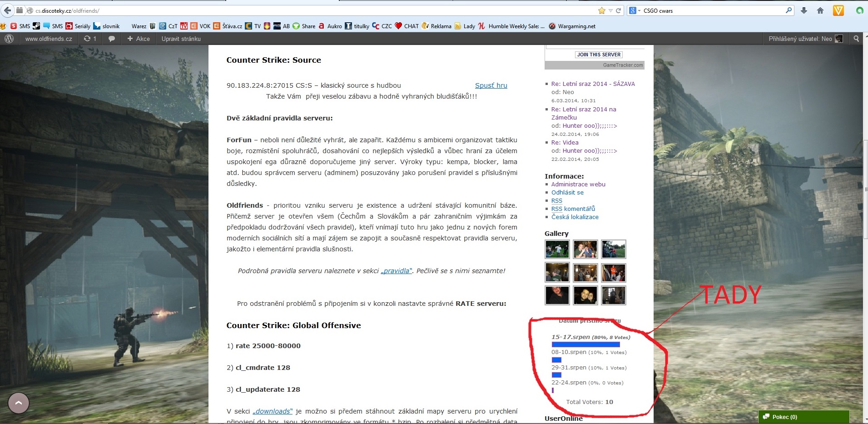Open the Česká lokalizace link
The image size is (868, 424).
point(575,217)
